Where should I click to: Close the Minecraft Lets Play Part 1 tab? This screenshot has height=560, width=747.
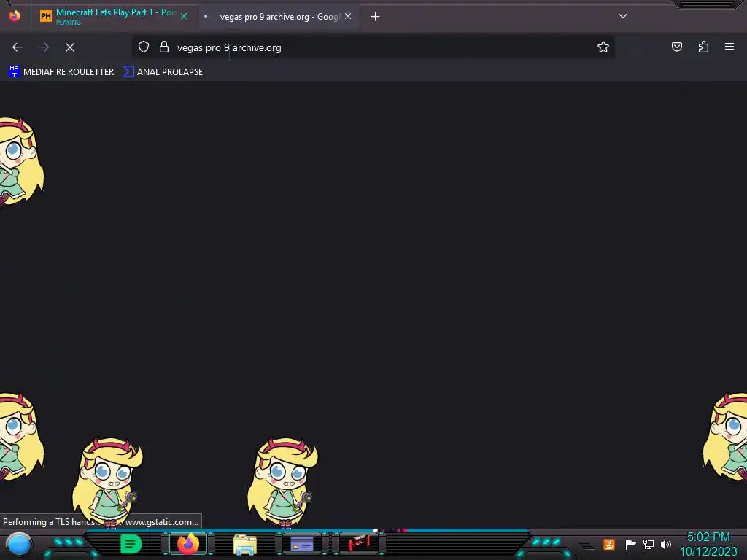183,16
